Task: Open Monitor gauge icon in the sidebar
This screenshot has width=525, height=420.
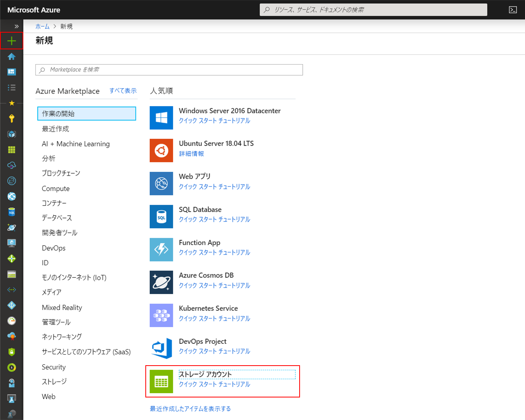Action: pos(12,321)
